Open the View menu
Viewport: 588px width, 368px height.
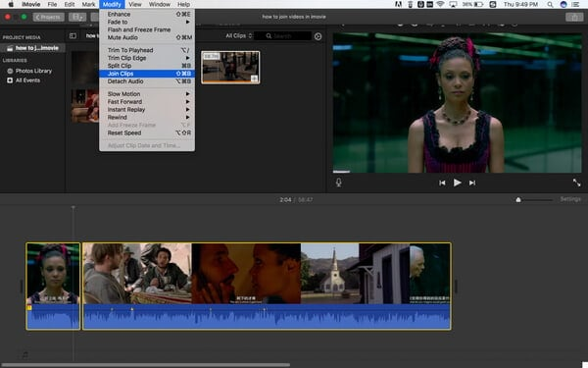coord(135,5)
